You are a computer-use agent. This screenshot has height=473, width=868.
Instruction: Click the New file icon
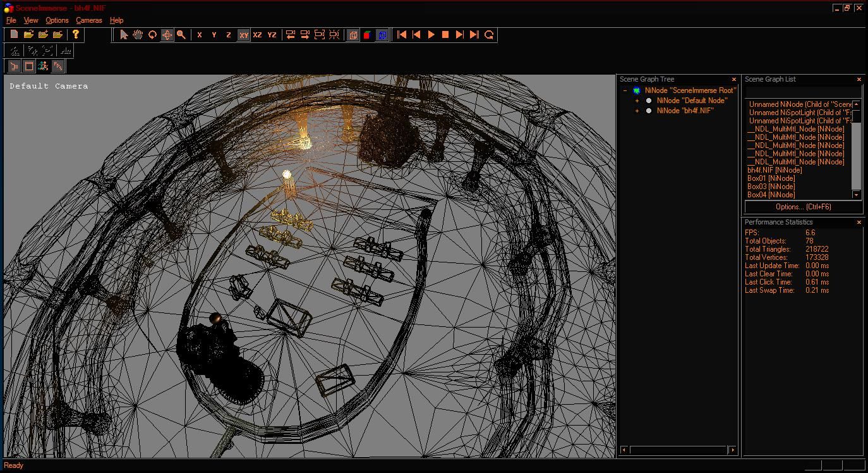pos(14,35)
